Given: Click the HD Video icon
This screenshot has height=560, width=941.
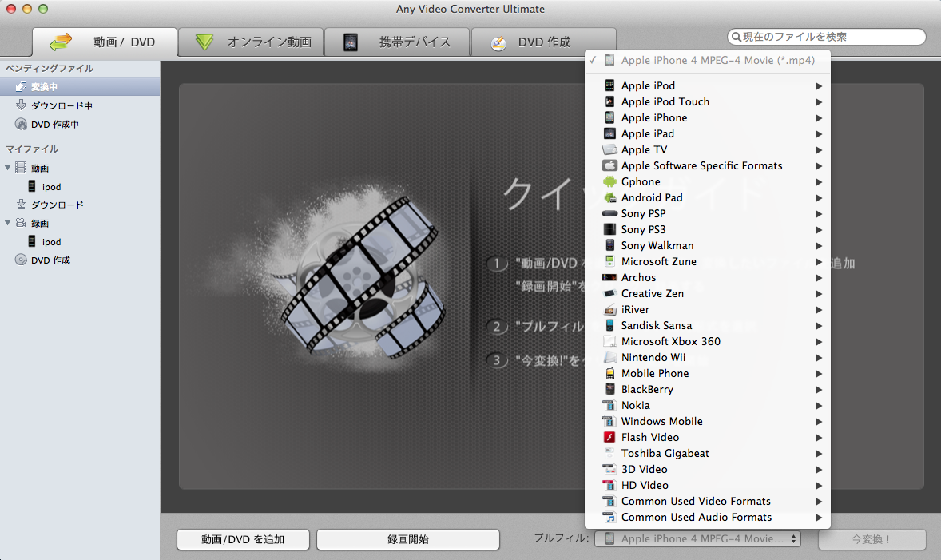Looking at the screenshot, I should pos(609,485).
